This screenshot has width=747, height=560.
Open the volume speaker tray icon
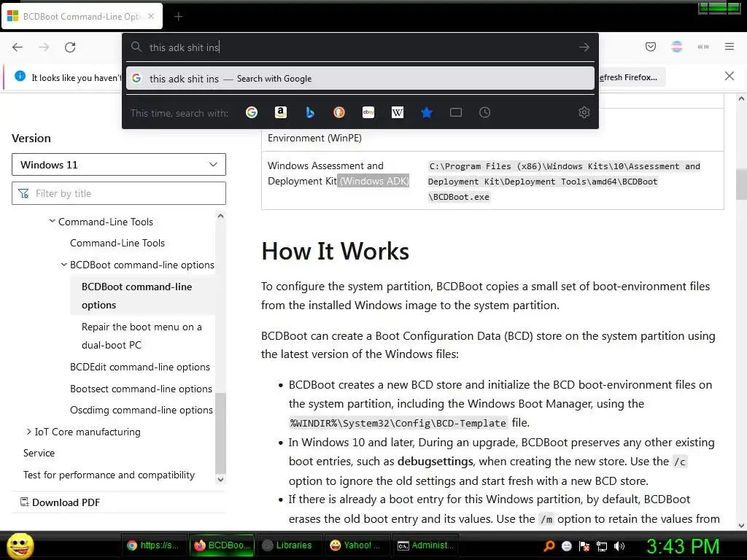click(x=619, y=545)
